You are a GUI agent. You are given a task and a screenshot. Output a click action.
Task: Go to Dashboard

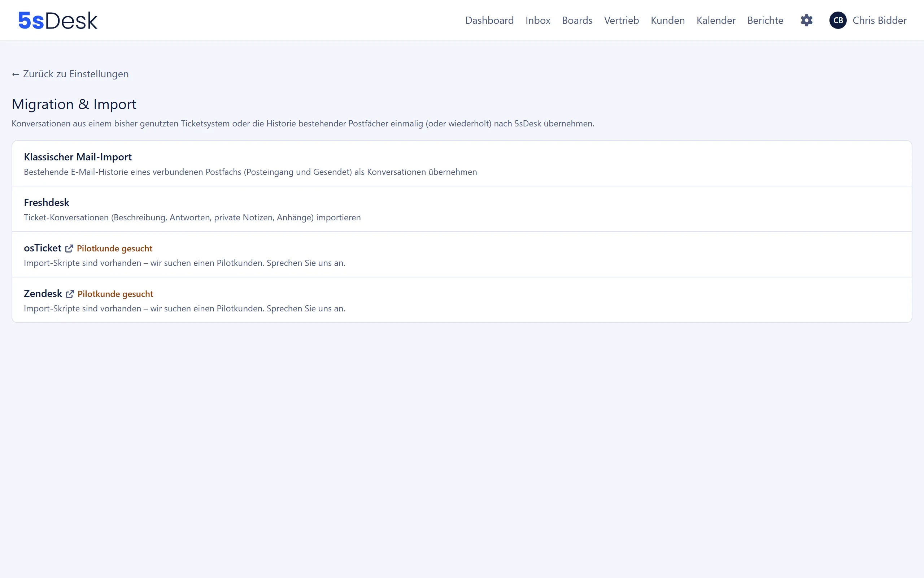click(x=489, y=20)
